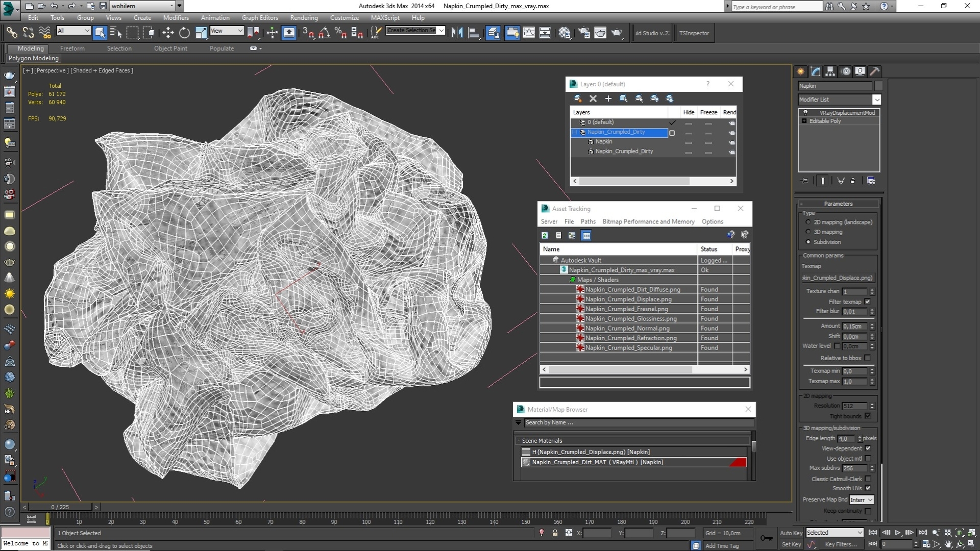Screen dimensions: 980x551
Task: Click the Set Key button
Action: click(791, 544)
